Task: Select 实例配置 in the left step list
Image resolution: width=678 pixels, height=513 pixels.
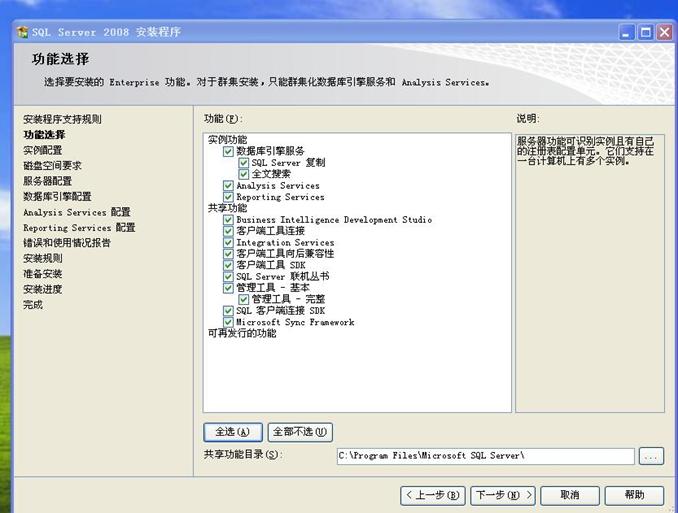Action: [43, 150]
